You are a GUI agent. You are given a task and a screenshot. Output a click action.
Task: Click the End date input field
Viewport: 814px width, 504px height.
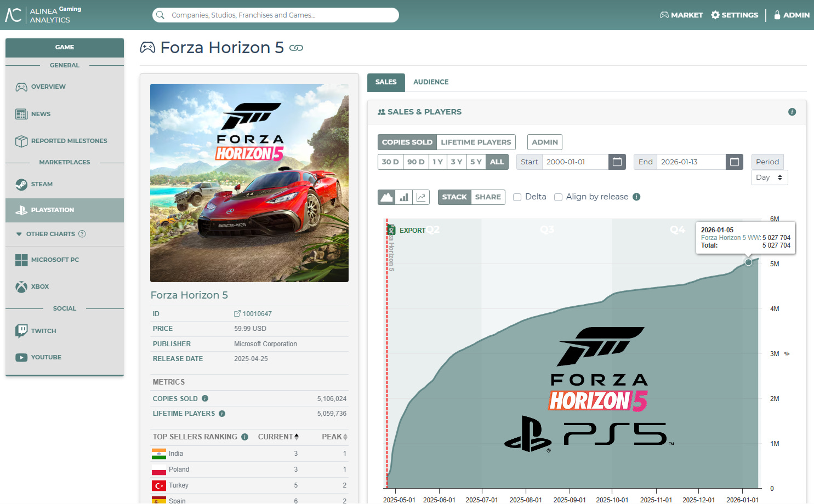691,162
